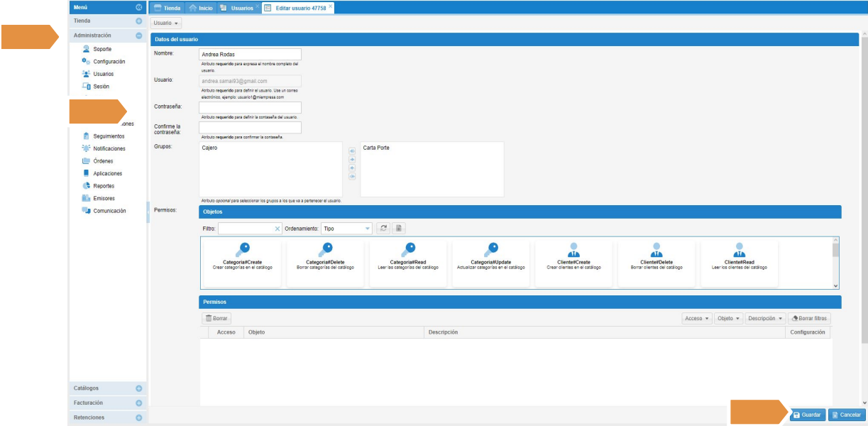
Task: Collapse the Menú panel with the arrow icon
Action: 139,7
